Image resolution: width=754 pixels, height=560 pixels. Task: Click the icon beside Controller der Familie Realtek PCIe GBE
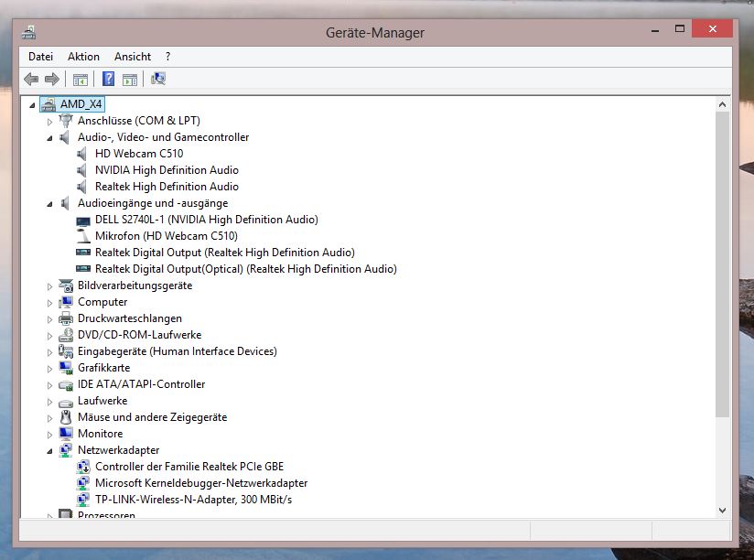[x=83, y=467]
